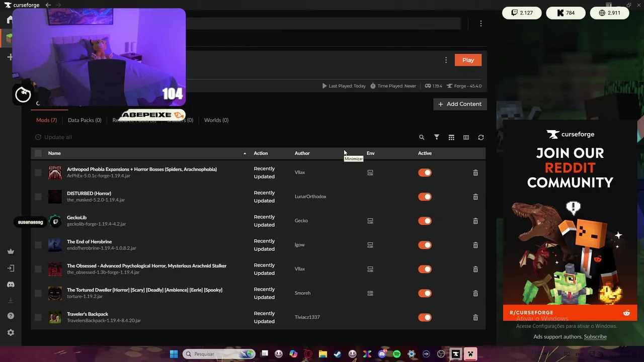Open the Discord icon in CurseForge sidebar
The height and width of the screenshot is (362, 644).
click(x=11, y=285)
